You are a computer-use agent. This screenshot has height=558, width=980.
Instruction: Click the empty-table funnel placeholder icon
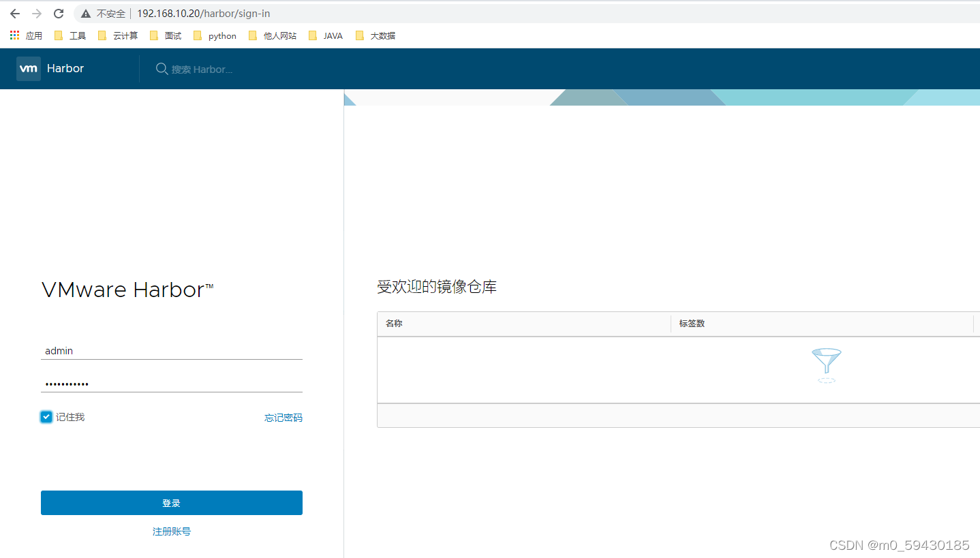[826, 366]
